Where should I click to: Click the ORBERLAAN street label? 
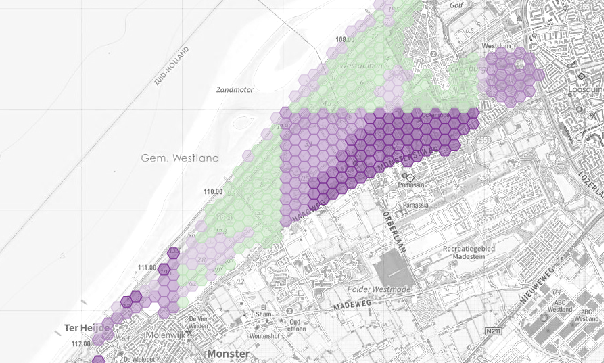(394, 231)
